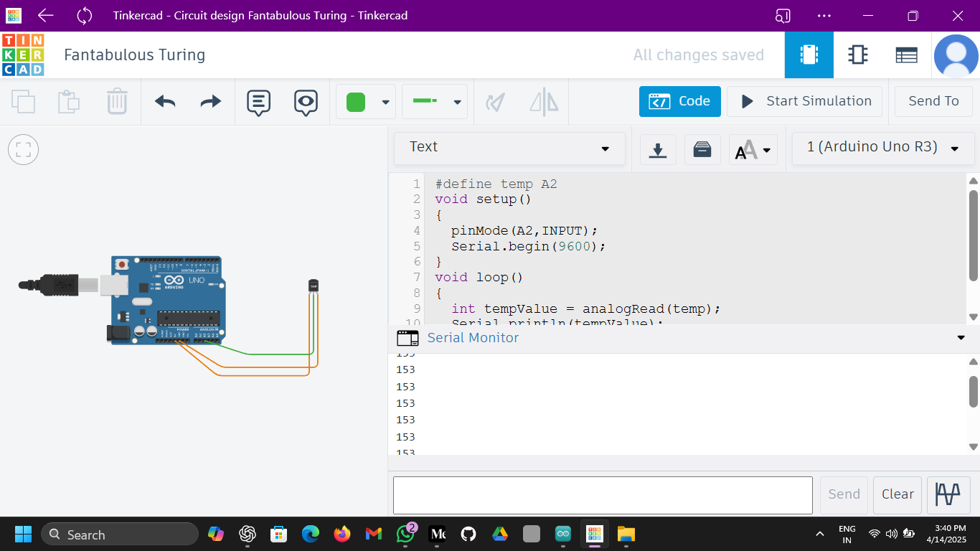This screenshot has height=551, width=980.
Task: Open the three-dot app menu
Action: [x=824, y=15]
